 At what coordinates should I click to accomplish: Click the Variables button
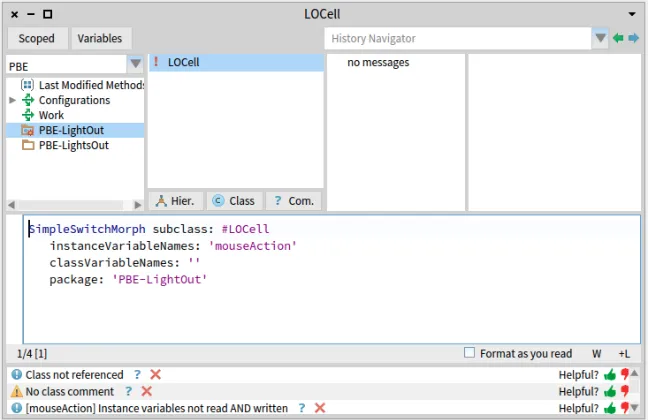(x=100, y=38)
